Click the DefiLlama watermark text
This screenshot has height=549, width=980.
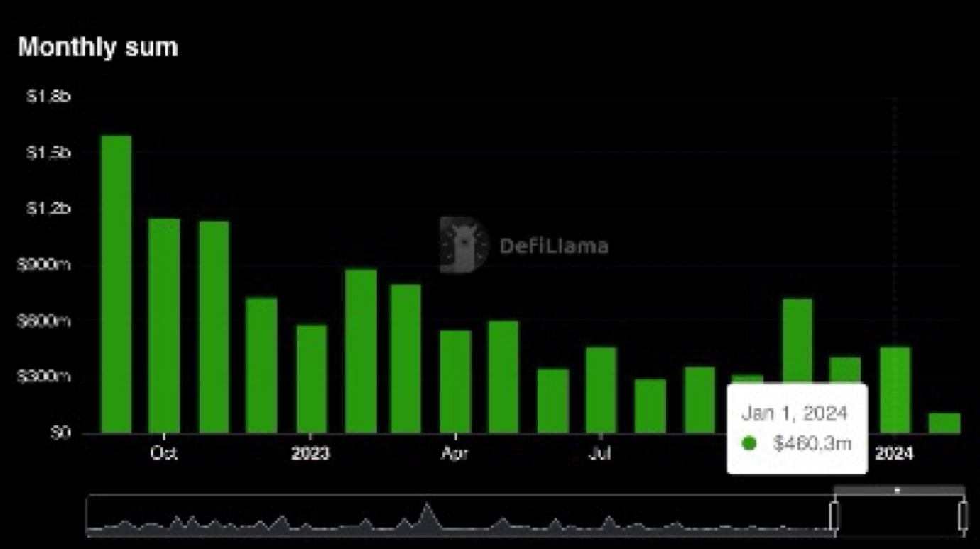pyautogui.click(x=554, y=246)
